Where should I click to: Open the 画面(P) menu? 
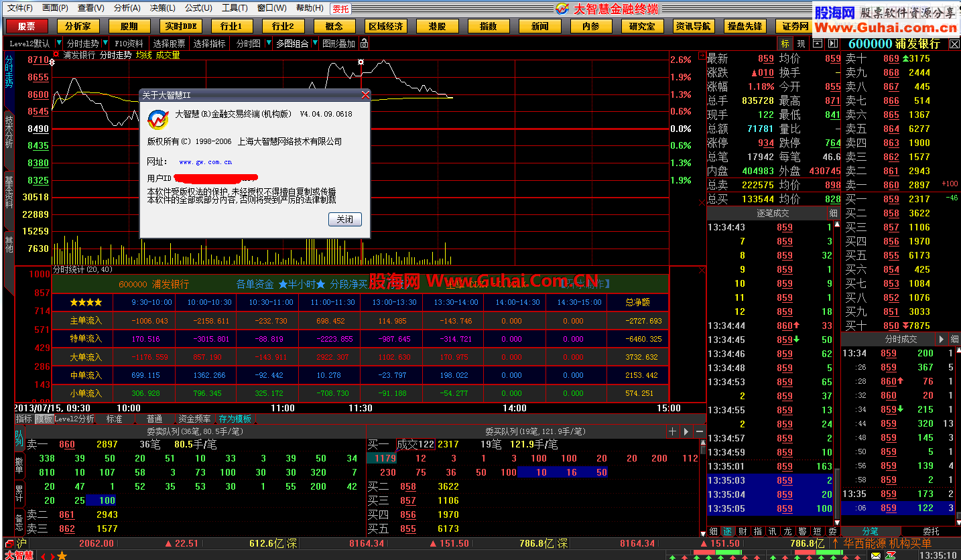[55, 8]
